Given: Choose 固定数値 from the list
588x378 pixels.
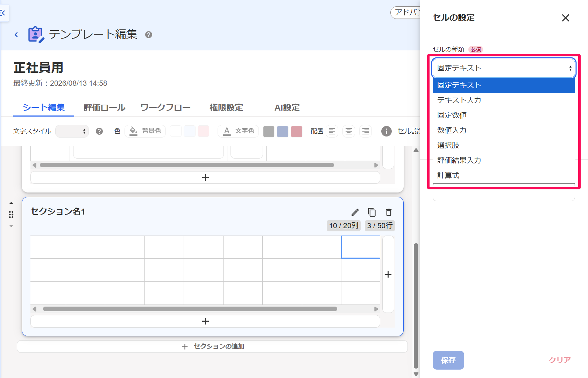Looking at the screenshot, I should click(504, 115).
